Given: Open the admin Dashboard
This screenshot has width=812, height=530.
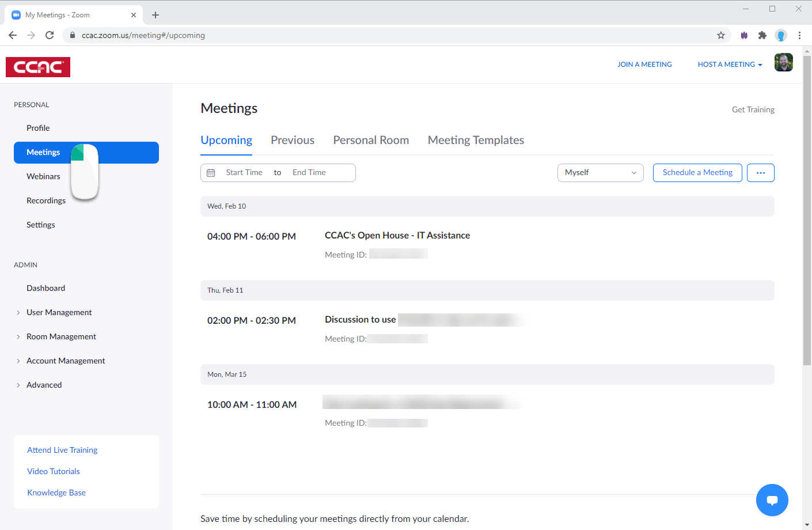Looking at the screenshot, I should [45, 288].
